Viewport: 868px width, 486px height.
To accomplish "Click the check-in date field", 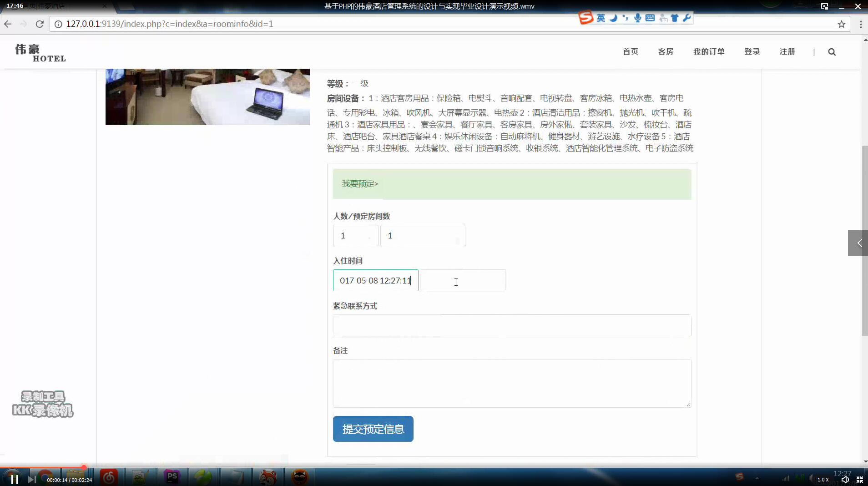I will coord(375,280).
